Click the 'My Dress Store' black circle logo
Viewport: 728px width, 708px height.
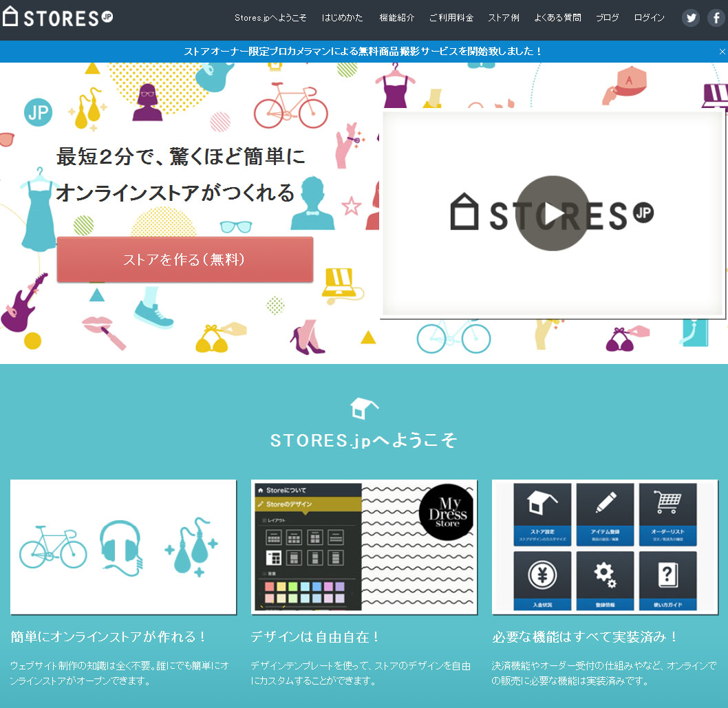coord(446,513)
